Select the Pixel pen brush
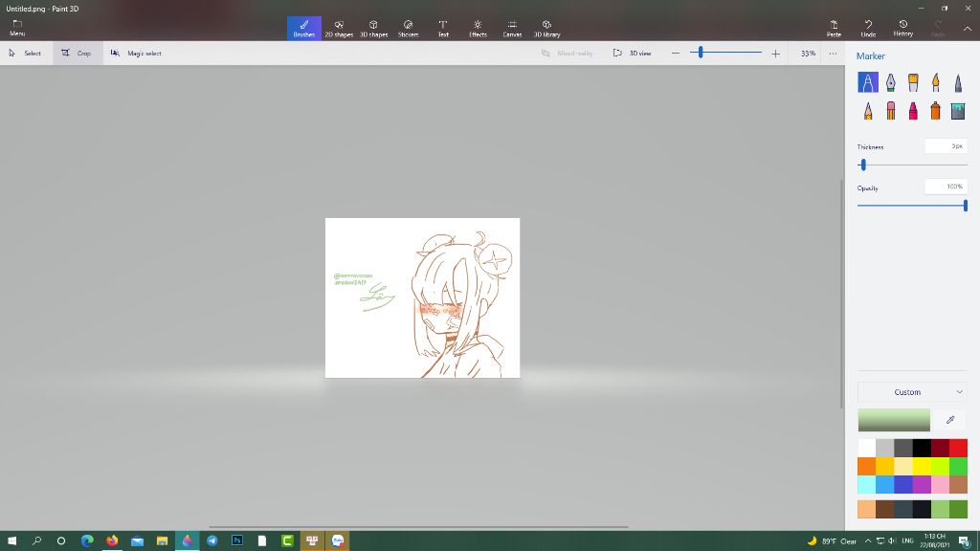 click(x=958, y=82)
